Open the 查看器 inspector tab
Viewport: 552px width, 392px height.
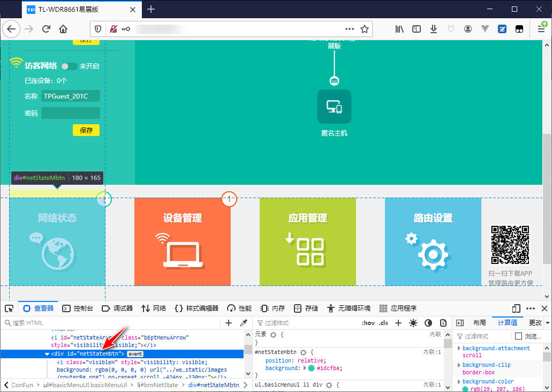tap(39, 308)
